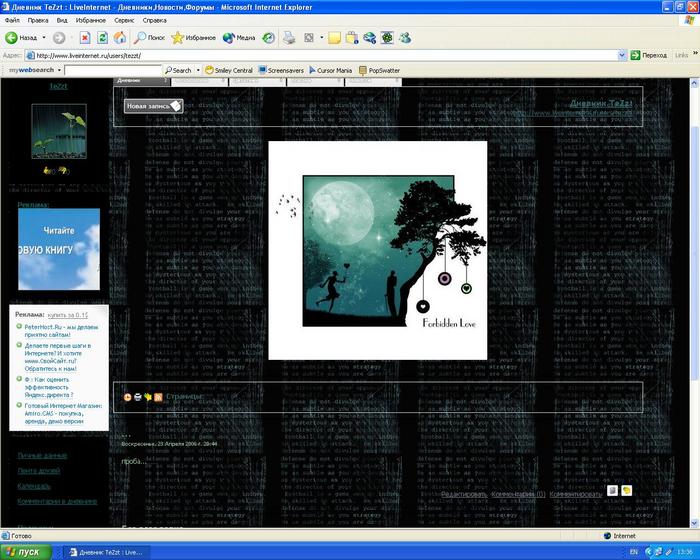Click the TeZzt username link in sidebar
The image size is (700, 560).
[x=58, y=86]
